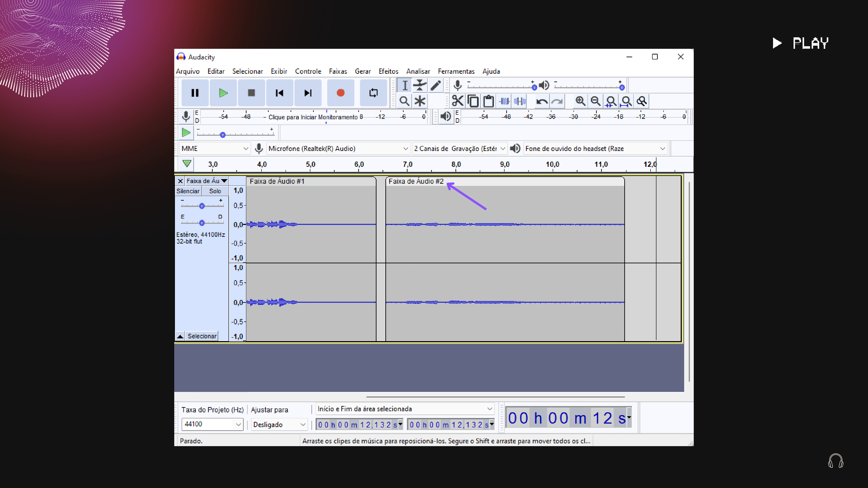This screenshot has height=488, width=868.
Task: Click Play-at-Speed green button
Action: pos(186,133)
